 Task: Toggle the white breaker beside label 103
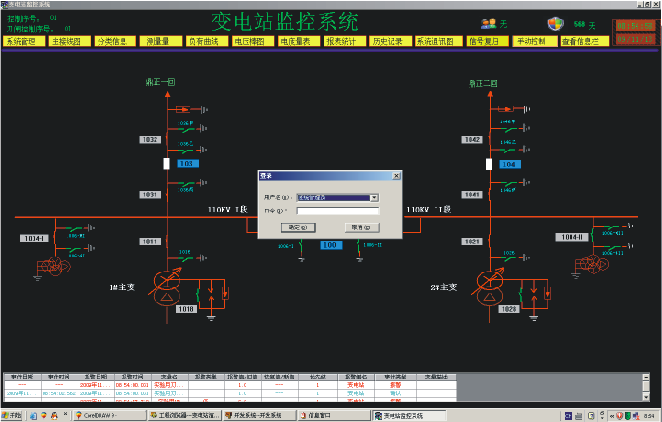(167, 163)
